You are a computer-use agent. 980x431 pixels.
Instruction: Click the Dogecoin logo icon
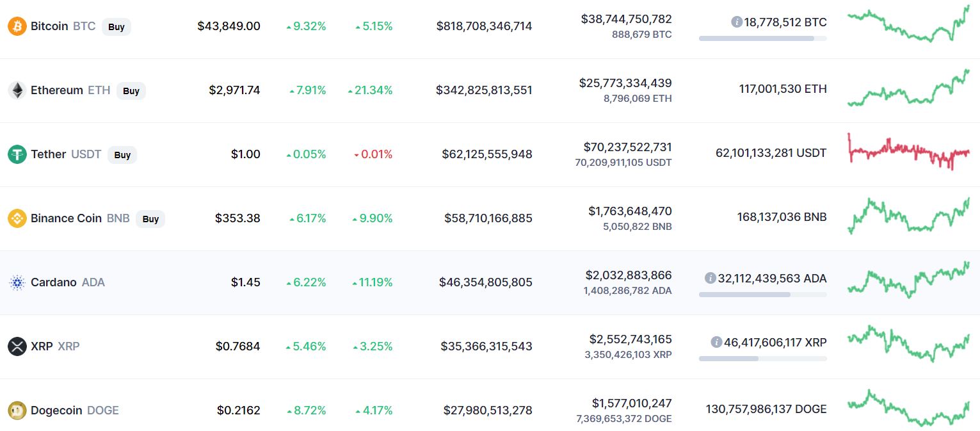[x=17, y=411]
